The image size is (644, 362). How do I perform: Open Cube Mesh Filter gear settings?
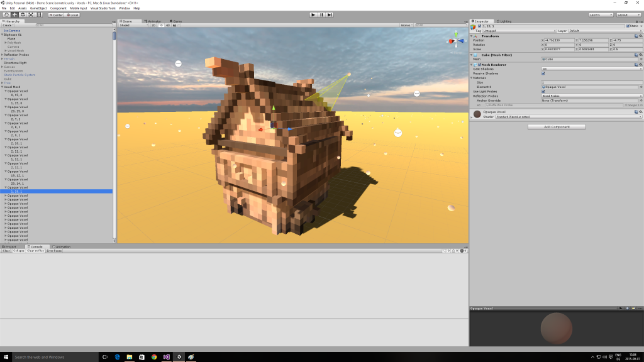point(640,55)
